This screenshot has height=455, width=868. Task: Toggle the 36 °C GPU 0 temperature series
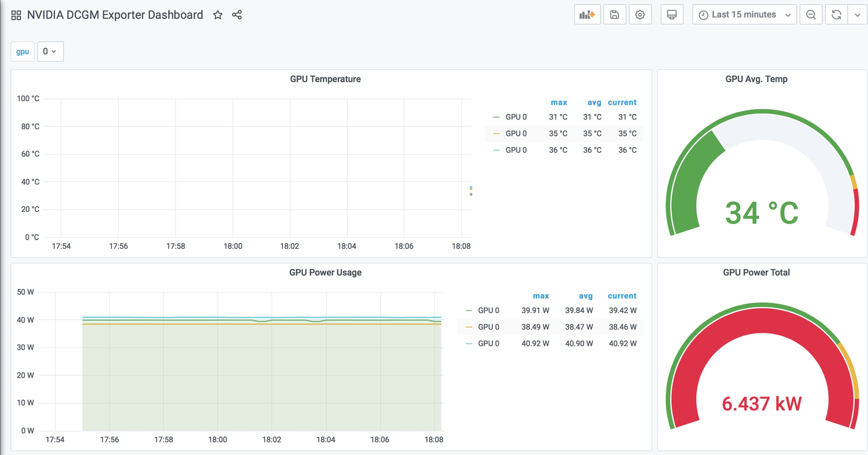[516, 151]
